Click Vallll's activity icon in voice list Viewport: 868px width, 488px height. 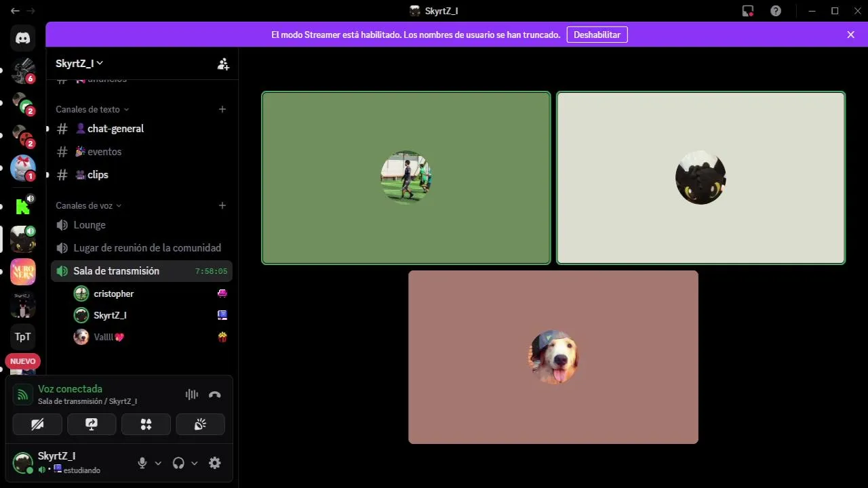(x=222, y=337)
